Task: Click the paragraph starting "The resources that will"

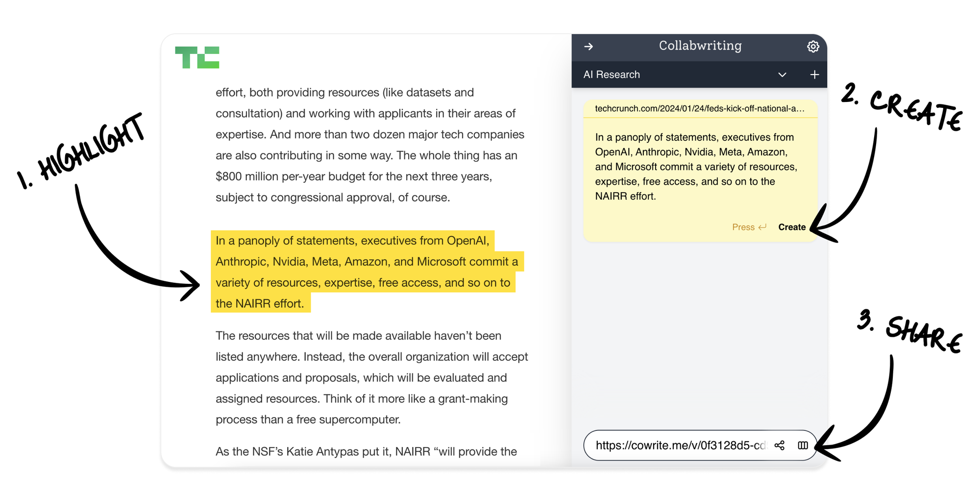Action: pyautogui.click(x=371, y=377)
